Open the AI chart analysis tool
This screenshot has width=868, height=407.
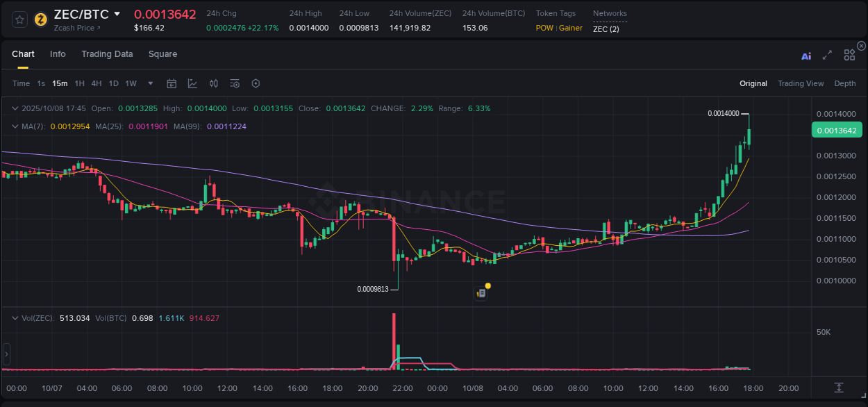[806, 56]
